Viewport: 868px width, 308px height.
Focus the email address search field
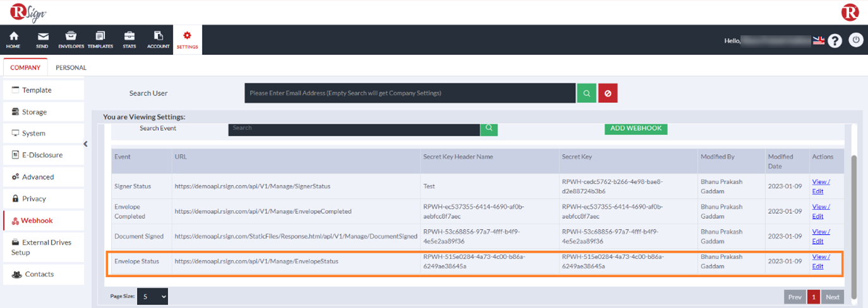click(x=410, y=93)
